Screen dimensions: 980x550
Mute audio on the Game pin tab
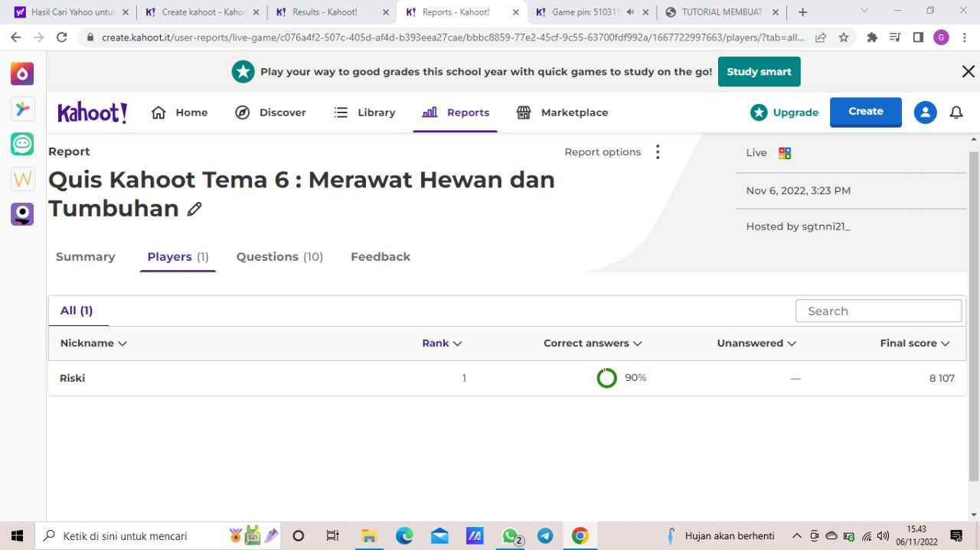[630, 12]
